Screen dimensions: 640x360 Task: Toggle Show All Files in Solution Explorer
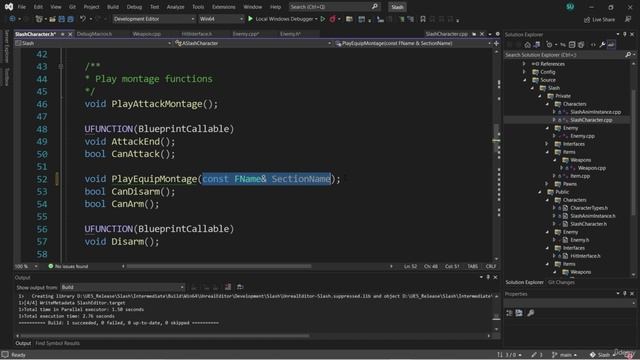click(x=581, y=45)
